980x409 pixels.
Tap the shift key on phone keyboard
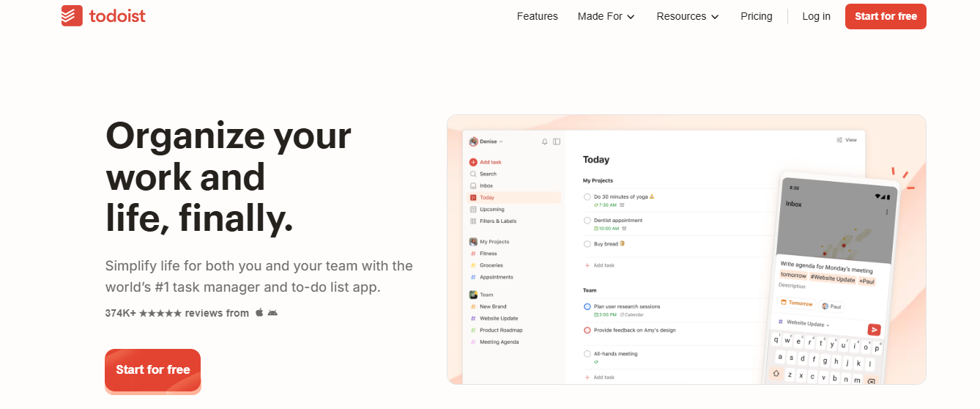coord(776,373)
